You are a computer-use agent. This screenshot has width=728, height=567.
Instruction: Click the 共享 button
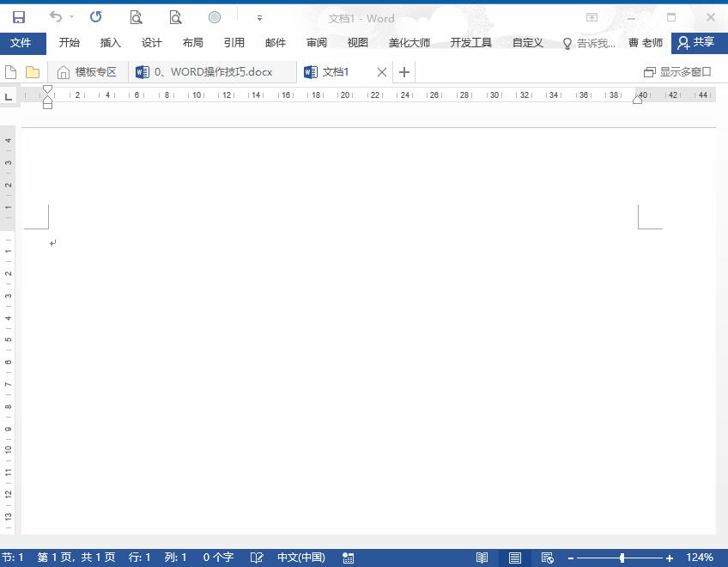tap(697, 41)
